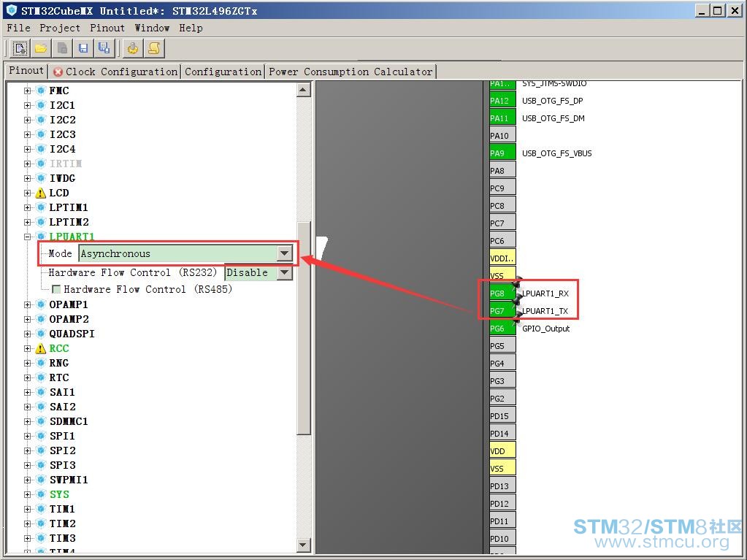Click the Load Project folder icon
The height and width of the screenshot is (560, 747).
coord(41,48)
